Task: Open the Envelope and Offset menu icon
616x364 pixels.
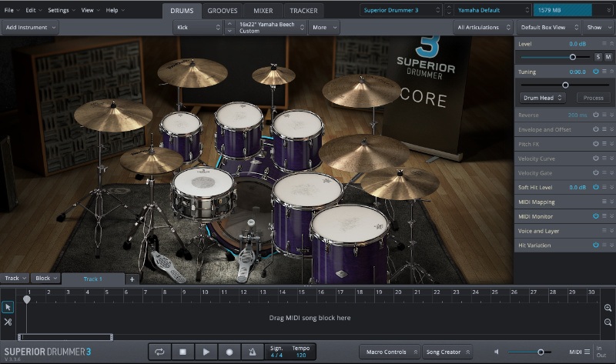Action: 604,129
